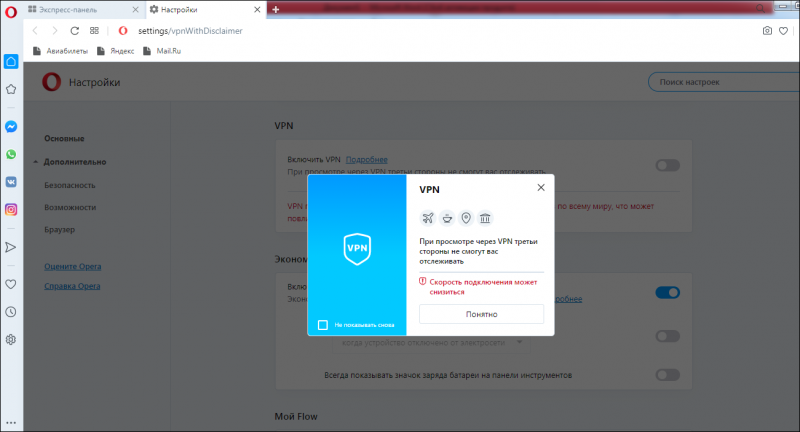Viewport: 800px width, 432px height.
Task: Open 'Безопасность' settings section
Action: pos(70,185)
